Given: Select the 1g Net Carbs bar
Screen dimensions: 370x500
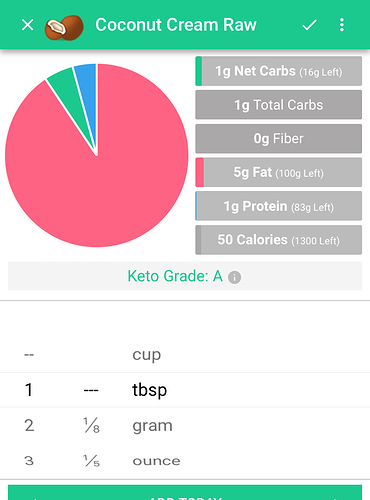Looking at the screenshot, I should pyautogui.click(x=279, y=71).
